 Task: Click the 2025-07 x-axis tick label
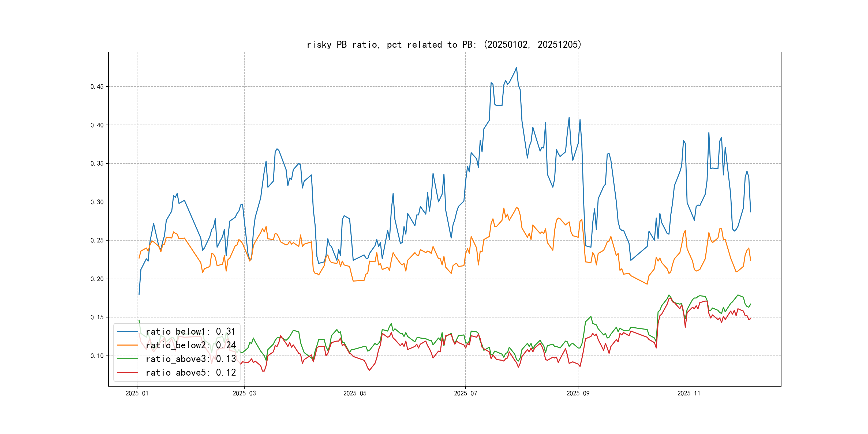click(465, 393)
